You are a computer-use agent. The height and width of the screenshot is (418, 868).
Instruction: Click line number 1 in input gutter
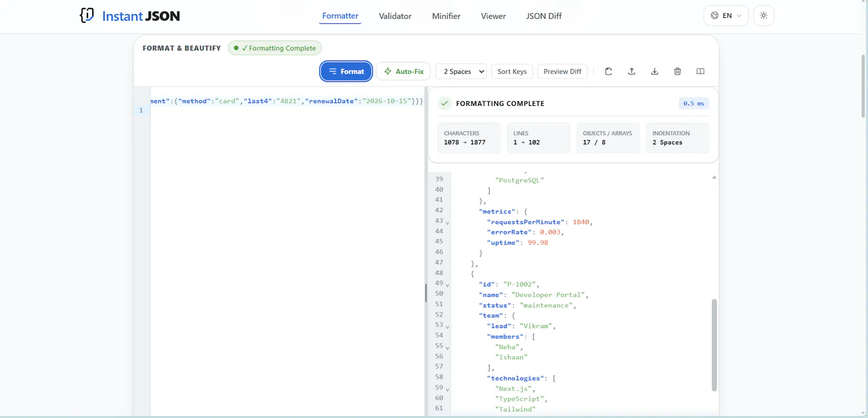click(141, 110)
